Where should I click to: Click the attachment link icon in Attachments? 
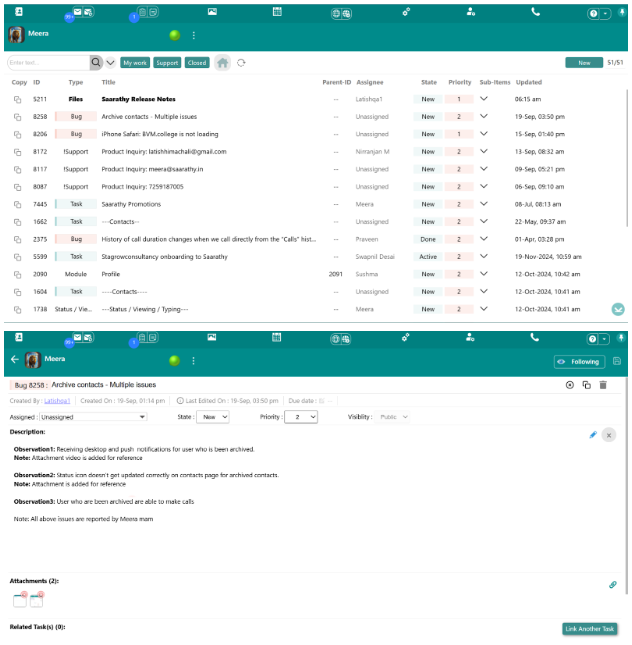tap(613, 584)
